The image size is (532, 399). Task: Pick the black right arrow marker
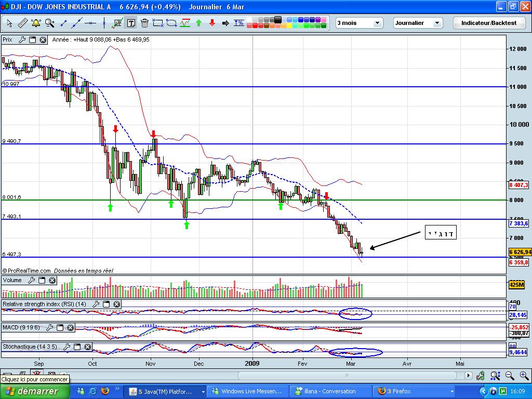[x=225, y=23]
